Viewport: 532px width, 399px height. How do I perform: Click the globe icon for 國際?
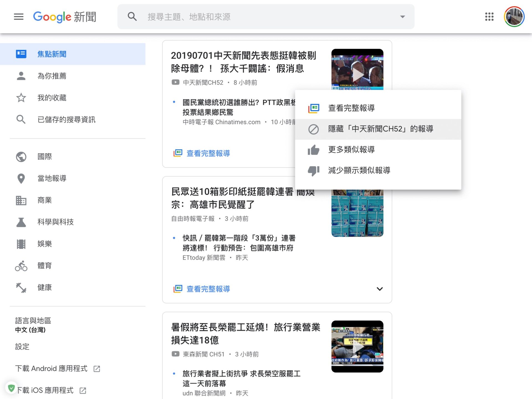tap(21, 157)
